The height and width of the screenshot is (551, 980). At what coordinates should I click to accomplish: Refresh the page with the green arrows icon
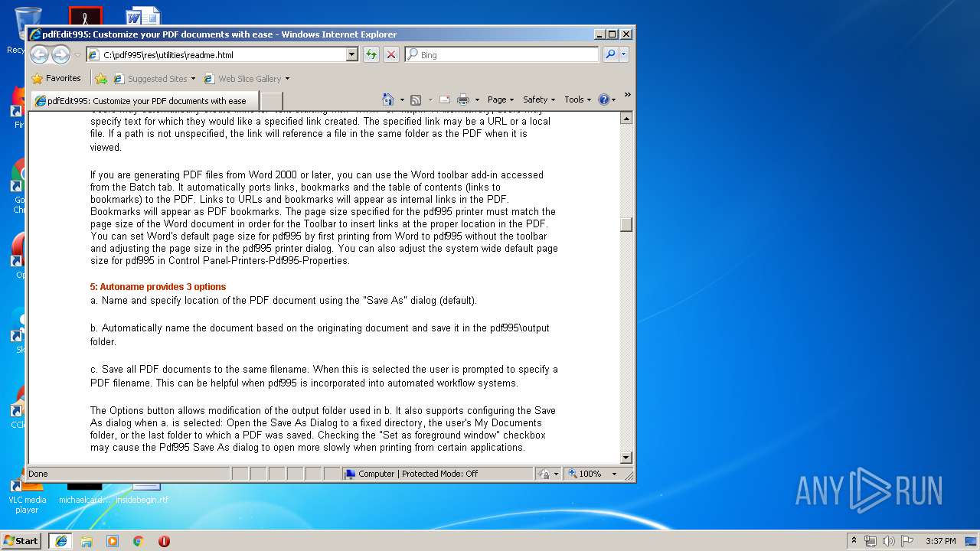pyautogui.click(x=371, y=54)
